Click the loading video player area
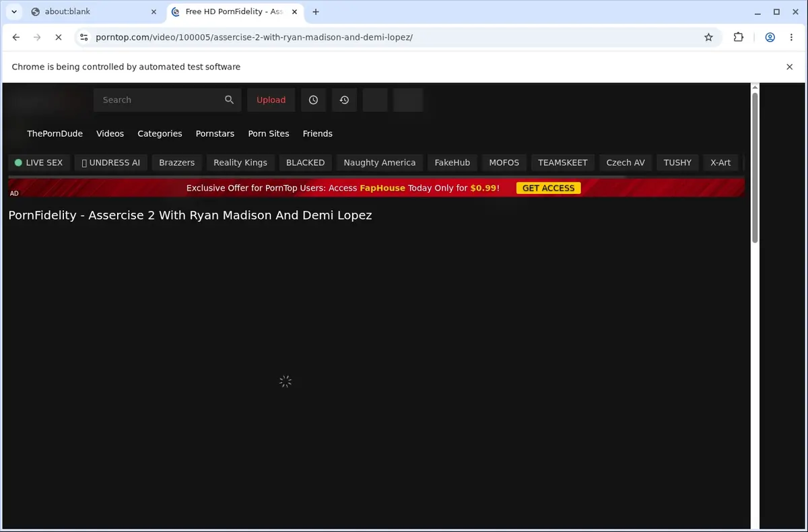 [285, 381]
